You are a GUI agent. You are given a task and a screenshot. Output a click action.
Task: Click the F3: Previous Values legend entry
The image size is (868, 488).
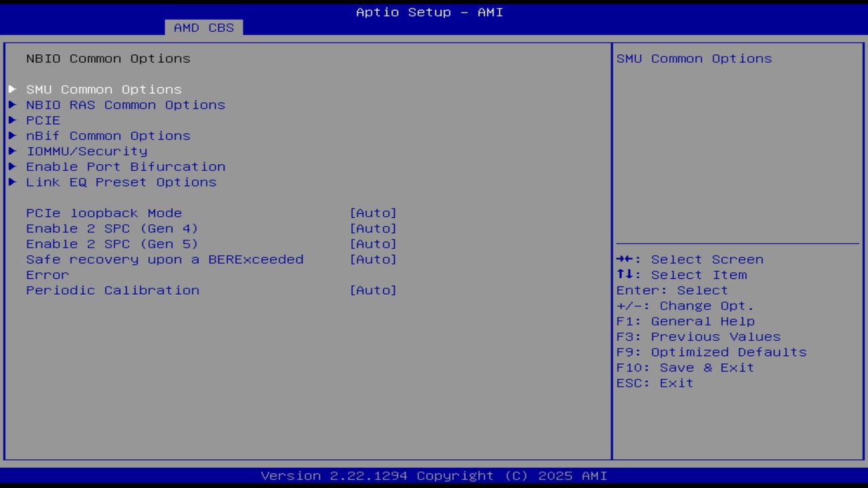click(698, 336)
